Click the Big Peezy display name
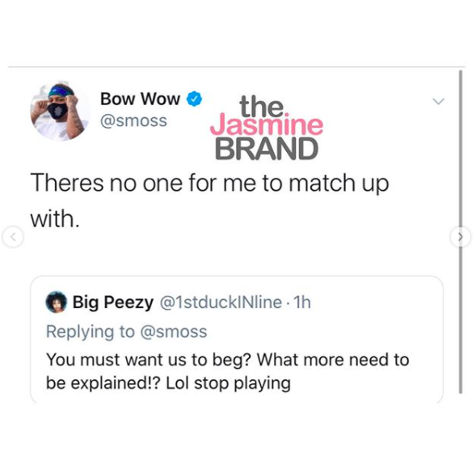 tap(113, 302)
